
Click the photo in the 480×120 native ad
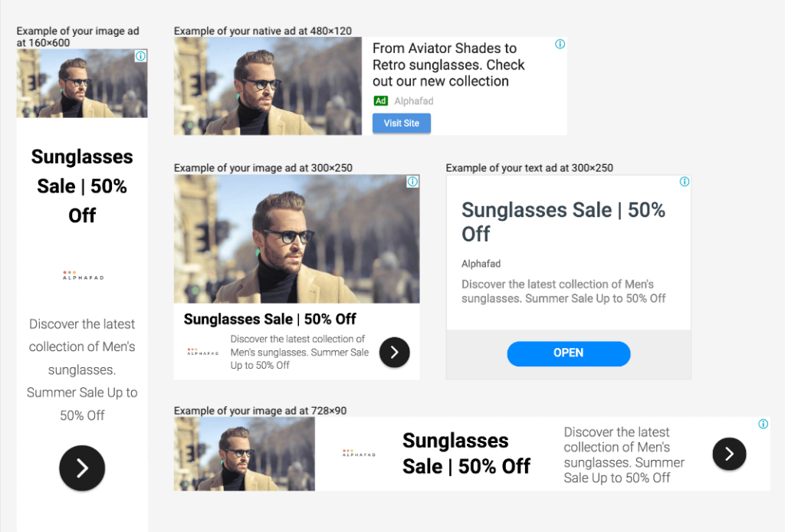tap(268, 86)
